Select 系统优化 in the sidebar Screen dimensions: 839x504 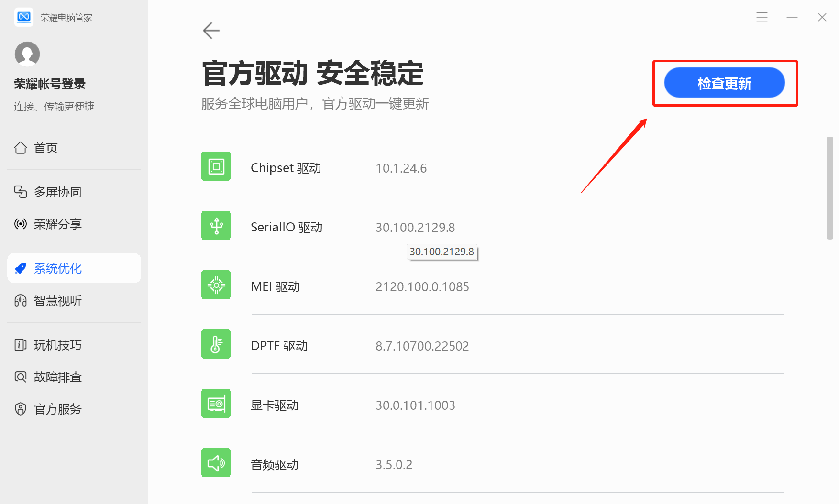[57, 269]
